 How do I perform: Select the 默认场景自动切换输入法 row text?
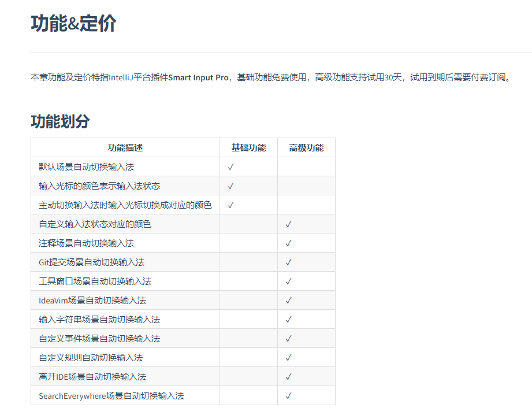[86, 166]
